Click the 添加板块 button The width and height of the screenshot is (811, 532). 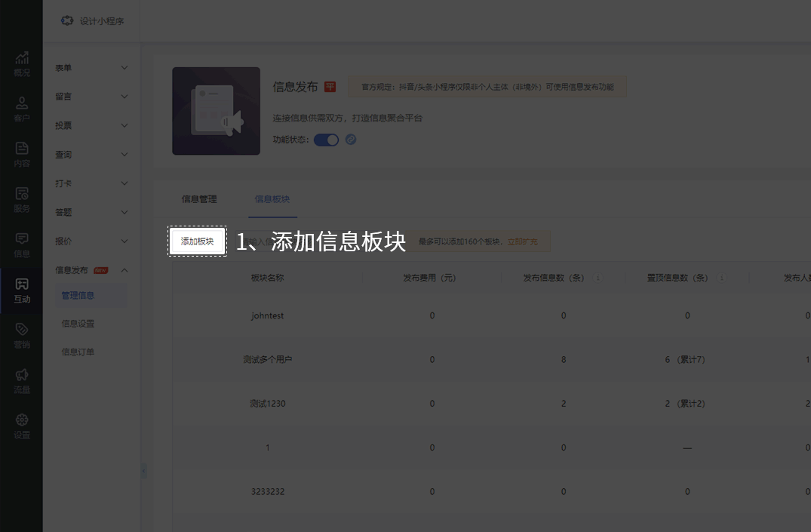coord(197,240)
